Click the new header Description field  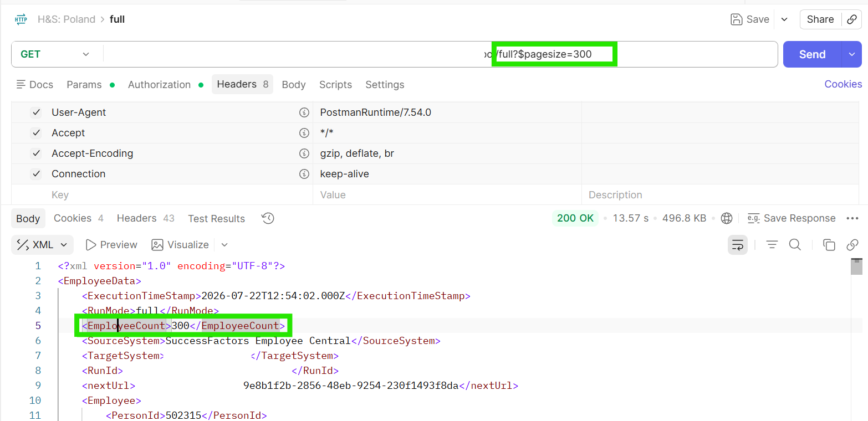coord(720,195)
